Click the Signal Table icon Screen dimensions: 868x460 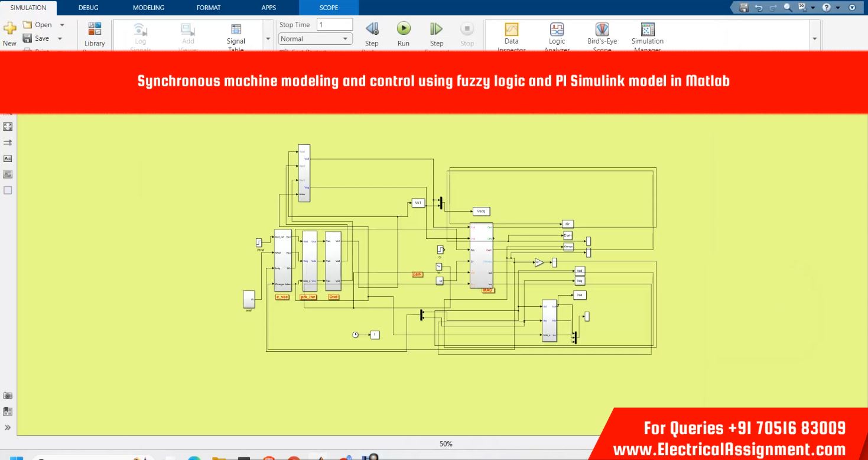click(236, 30)
